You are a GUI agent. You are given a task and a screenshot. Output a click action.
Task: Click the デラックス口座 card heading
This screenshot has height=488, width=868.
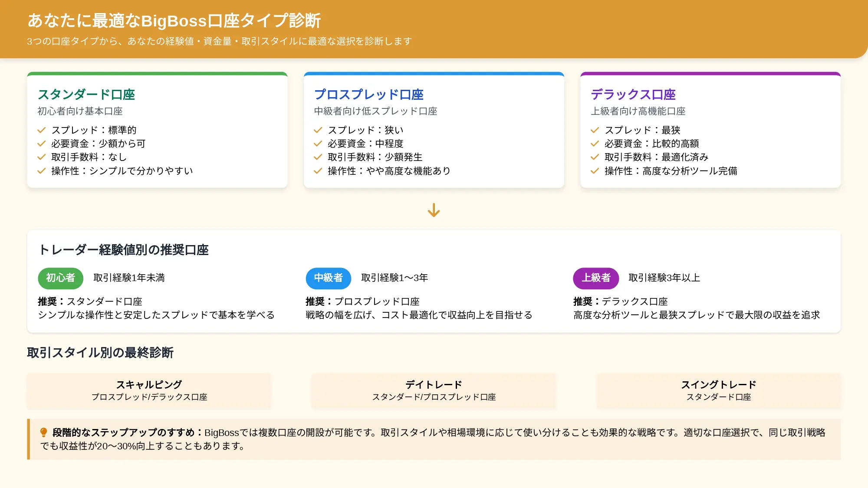633,95
